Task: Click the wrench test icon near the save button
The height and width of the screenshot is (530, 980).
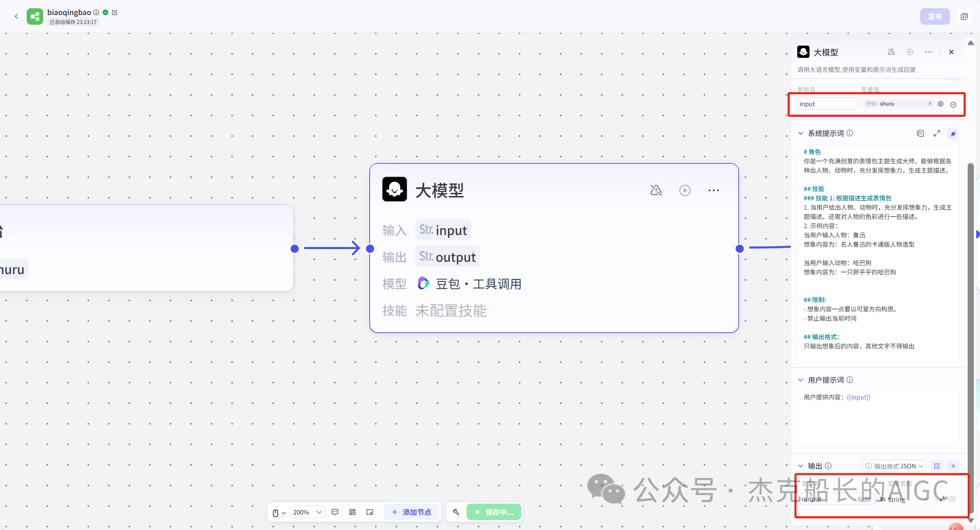Action: coord(456,512)
